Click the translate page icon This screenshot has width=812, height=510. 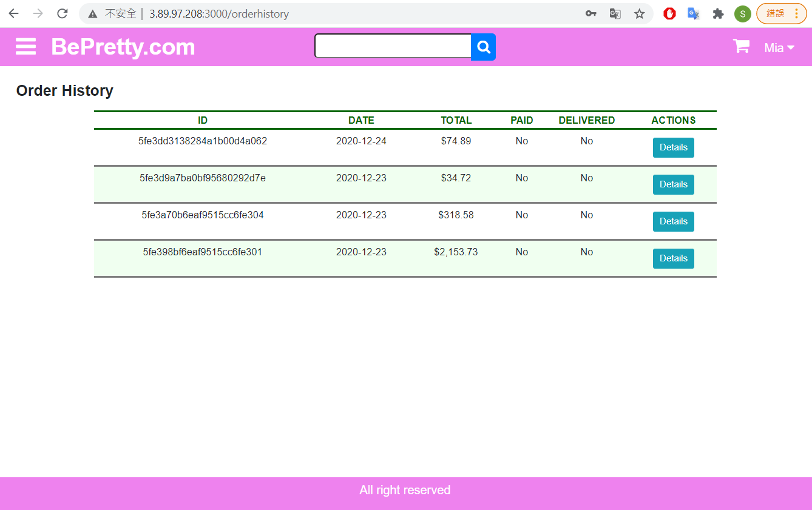615,13
